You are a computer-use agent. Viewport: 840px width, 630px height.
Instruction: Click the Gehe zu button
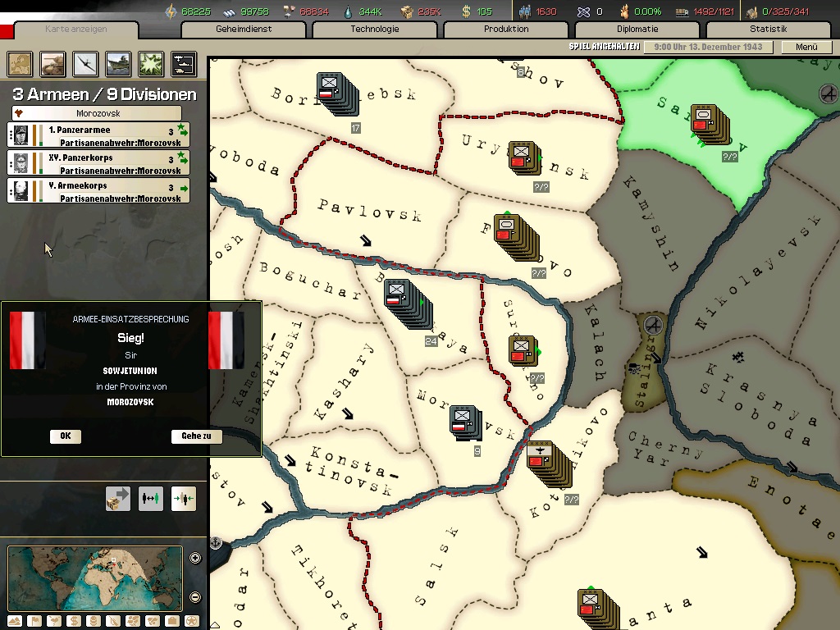coord(196,436)
